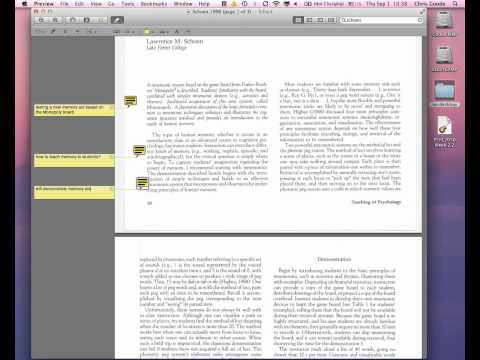Viewport: 480px width, 360px height.
Task: Clear the search field with its X button
Action: tap(420, 20)
